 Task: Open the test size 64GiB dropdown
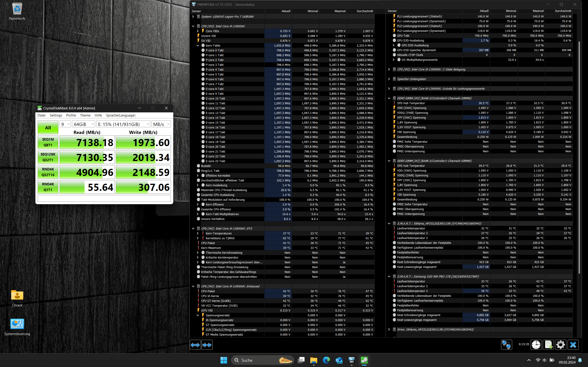point(83,124)
